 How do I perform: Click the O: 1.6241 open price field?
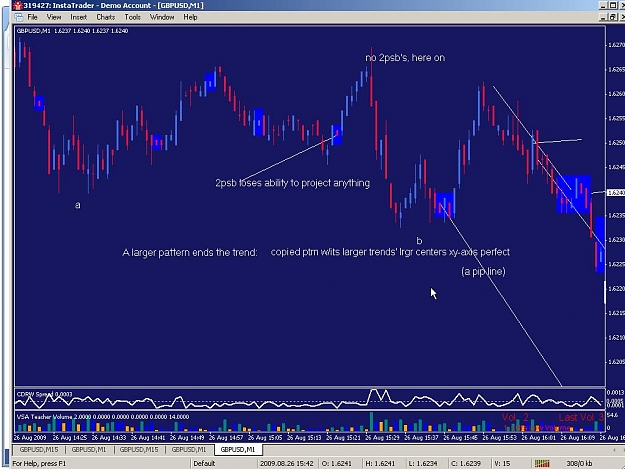tap(337, 463)
